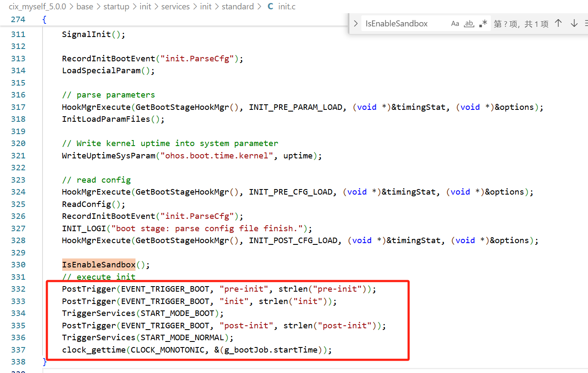Open cix_myself_5.0.0 root breadcrumb
The height and width of the screenshot is (373, 588).
37,6
